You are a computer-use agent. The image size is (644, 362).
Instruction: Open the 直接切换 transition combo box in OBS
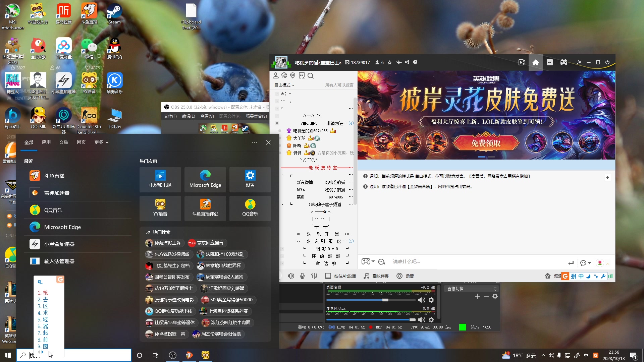[x=471, y=289]
